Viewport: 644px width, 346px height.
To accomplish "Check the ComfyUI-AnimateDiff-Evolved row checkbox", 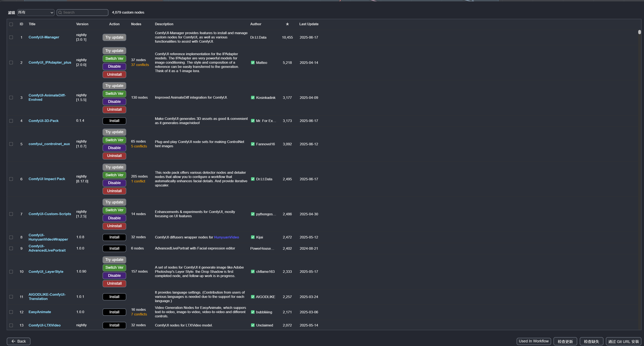I will [11, 98].
